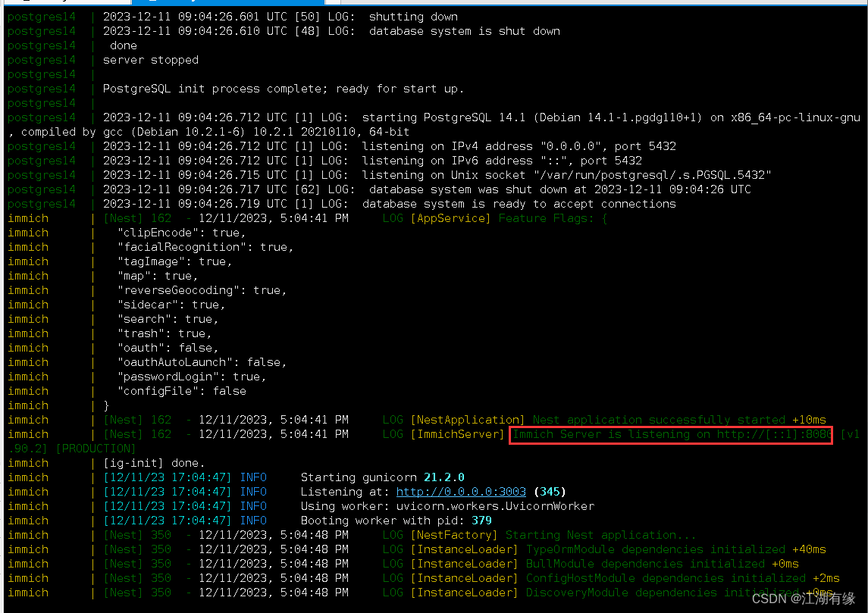Click the "sidecar": true entry

coord(171,305)
